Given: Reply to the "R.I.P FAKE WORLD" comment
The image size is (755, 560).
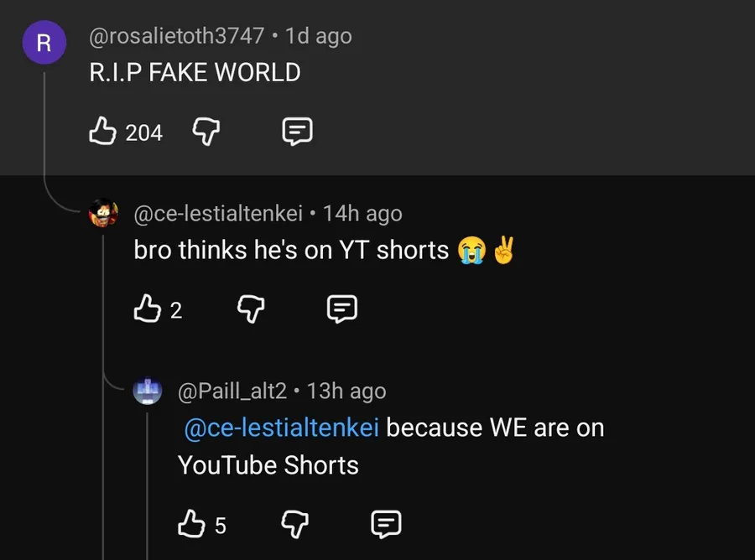Looking at the screenshot, I should (x=297, y=131).
